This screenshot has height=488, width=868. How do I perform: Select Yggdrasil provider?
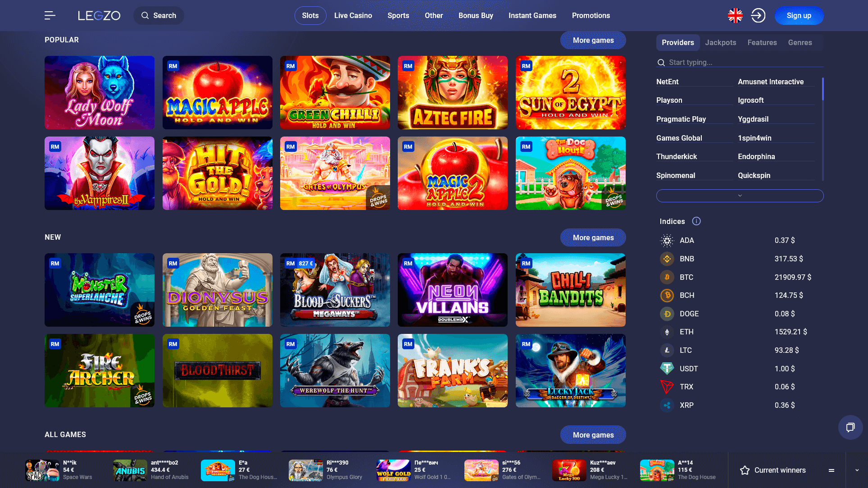tap(753, 119)
